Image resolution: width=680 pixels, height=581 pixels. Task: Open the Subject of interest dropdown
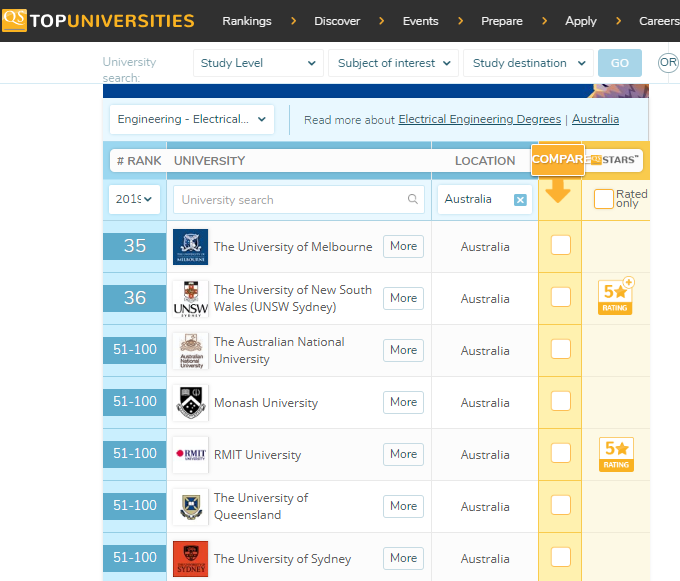coord(393,63)
